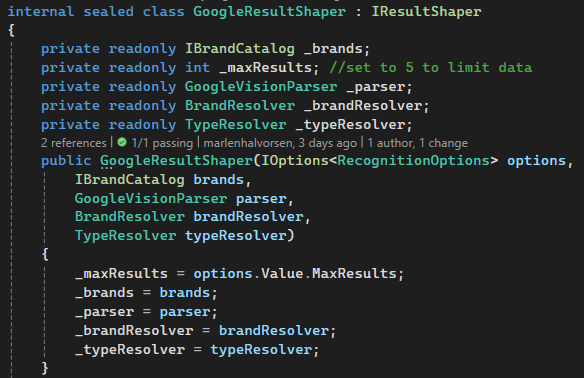Click the "_parser = parser;" assignment
This screenshot has width=584, height=378.
pos(146,312)
